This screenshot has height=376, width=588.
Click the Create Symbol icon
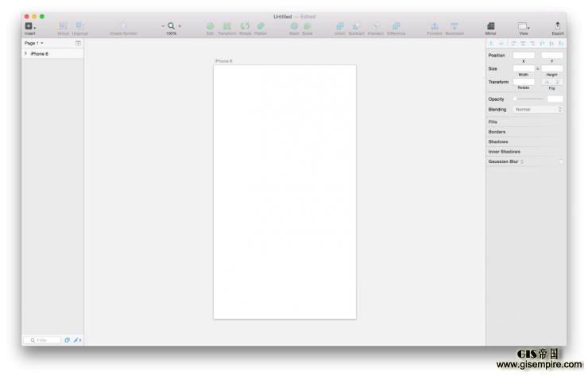[x=123, y=26]
